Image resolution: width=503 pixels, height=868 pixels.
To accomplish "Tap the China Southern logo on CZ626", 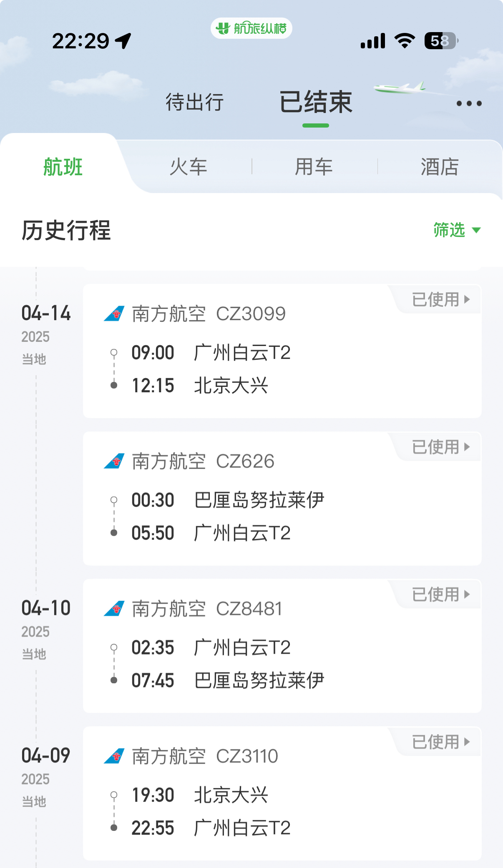I will coord(114,462).
